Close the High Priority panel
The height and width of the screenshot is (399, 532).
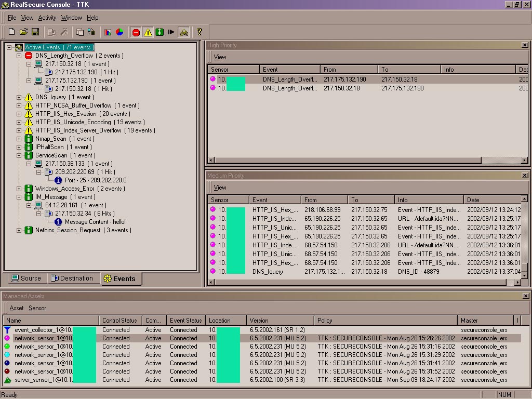coord(525,45)
